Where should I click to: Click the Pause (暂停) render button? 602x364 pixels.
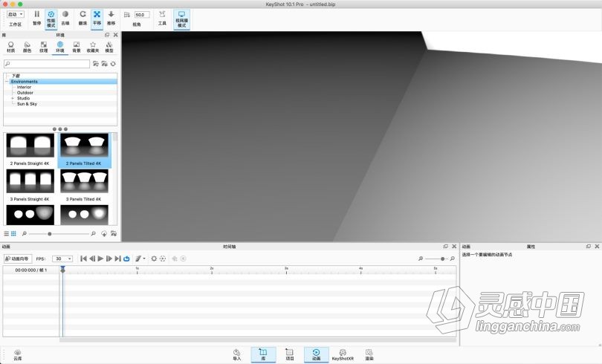pyautogui.click(x=37, y=18)
